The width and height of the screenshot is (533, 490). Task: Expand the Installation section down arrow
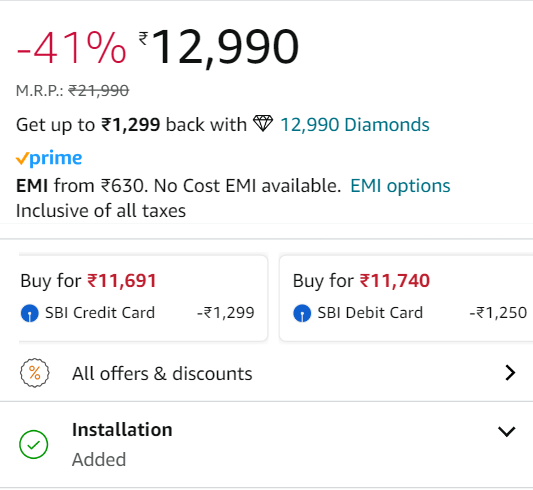(x=507, y=431)
